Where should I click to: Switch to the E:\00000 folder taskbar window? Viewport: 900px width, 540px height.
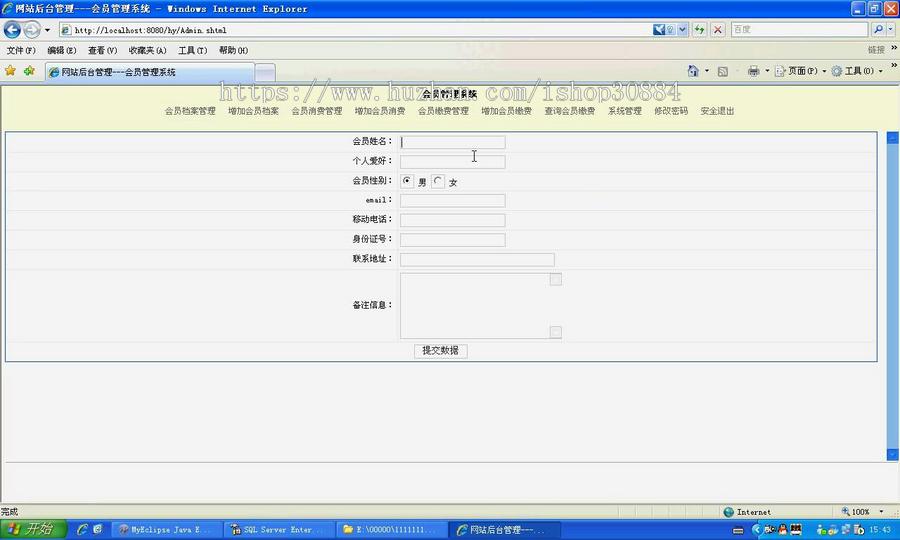390,530
